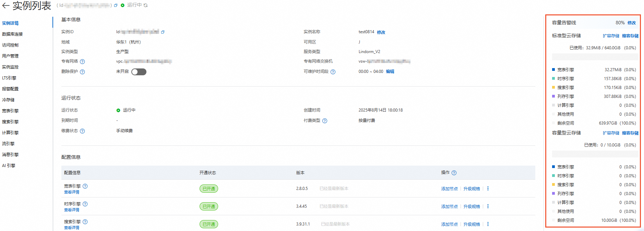Open the help icon beside 宽表引擎 in config table
The width and height of the screenshot is (644, 231).
pos(85,186)
